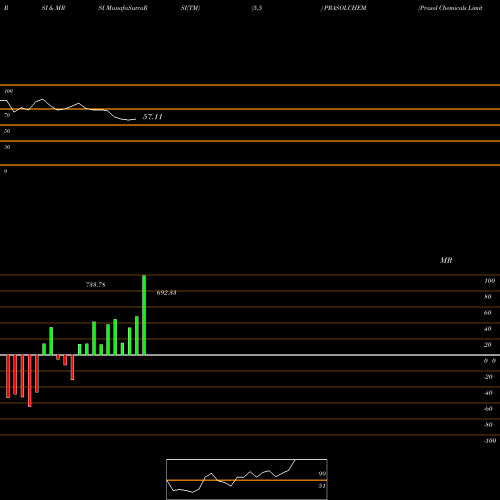Click the tallest green MR bar
Screen dimensions: 500x500
pos(144,315)
